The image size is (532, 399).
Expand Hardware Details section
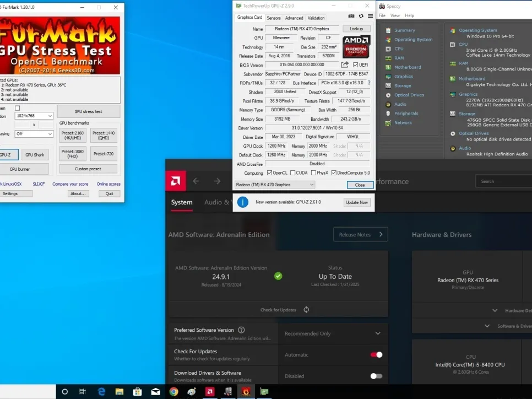pos(495,310)
